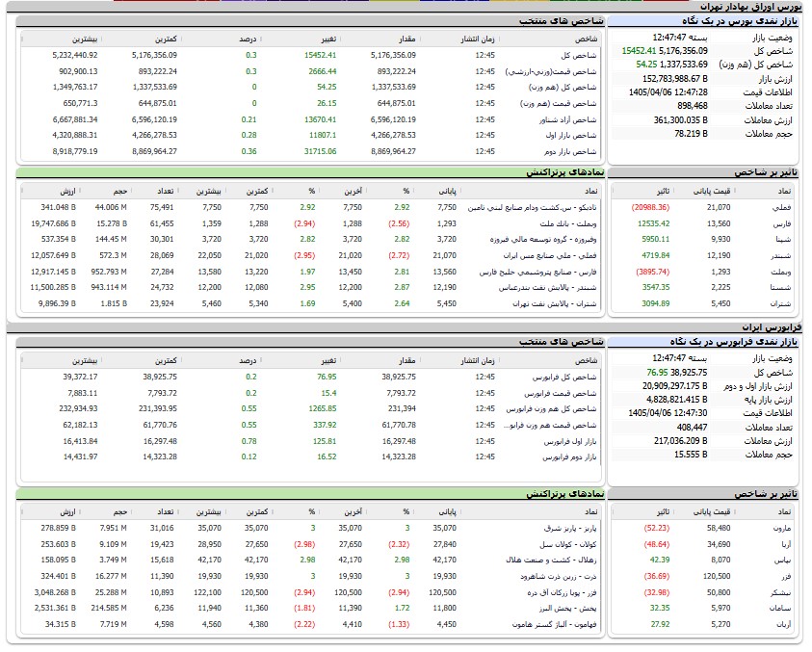Open شاخص کل هم وزن فرابورس row
The image size is (812, 652).
[x=311, y=409]
